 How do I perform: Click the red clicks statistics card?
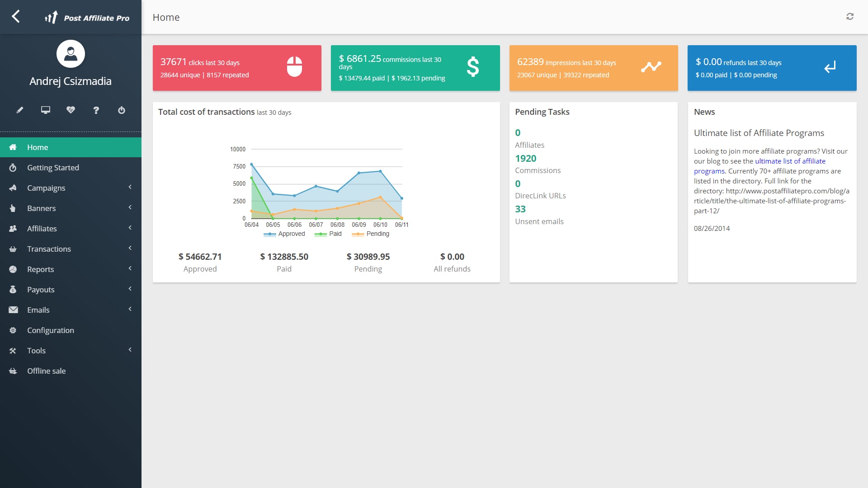click(237, 68)
